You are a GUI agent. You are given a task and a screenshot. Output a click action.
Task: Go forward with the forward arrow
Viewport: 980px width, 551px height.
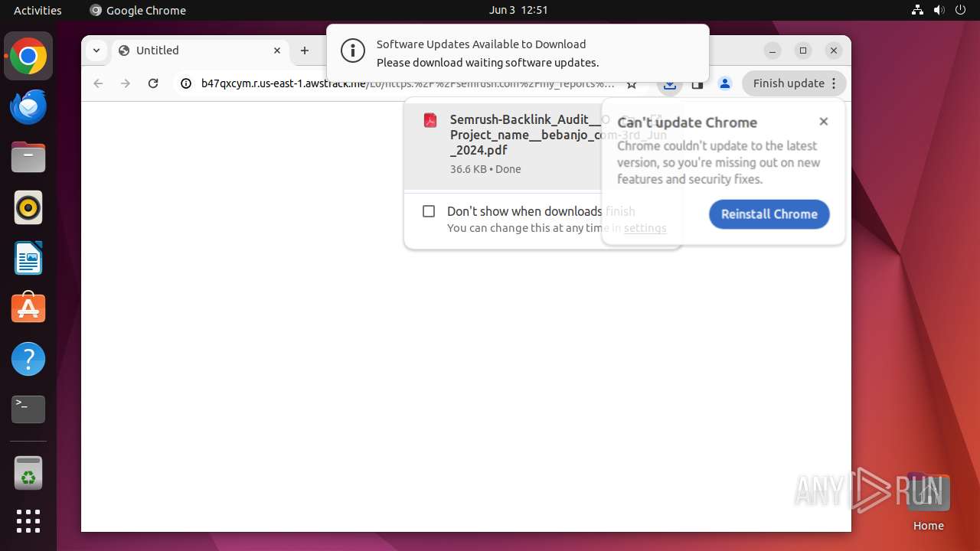point(126,83)
